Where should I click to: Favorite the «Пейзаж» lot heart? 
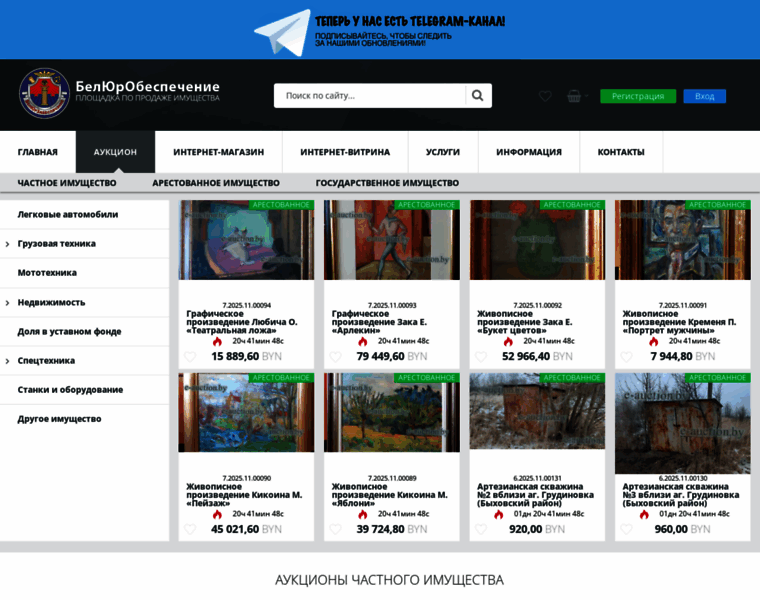(190, 529)
